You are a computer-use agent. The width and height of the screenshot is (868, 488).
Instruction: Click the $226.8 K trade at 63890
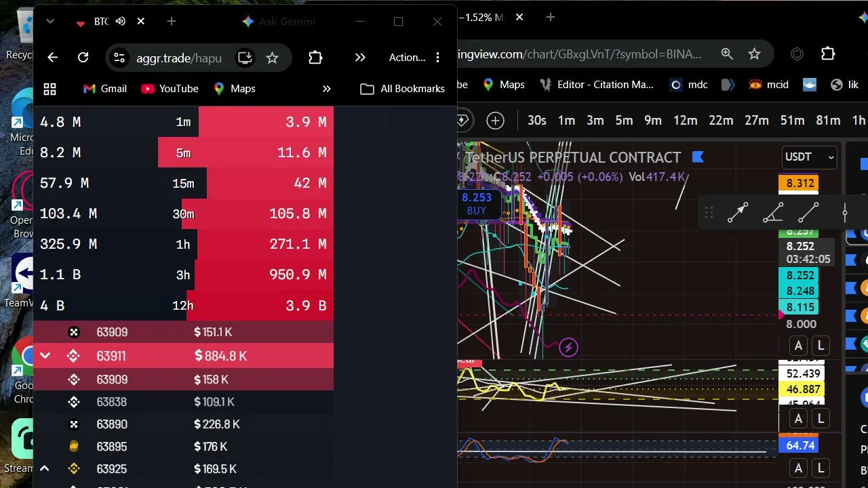click(183, 424)
